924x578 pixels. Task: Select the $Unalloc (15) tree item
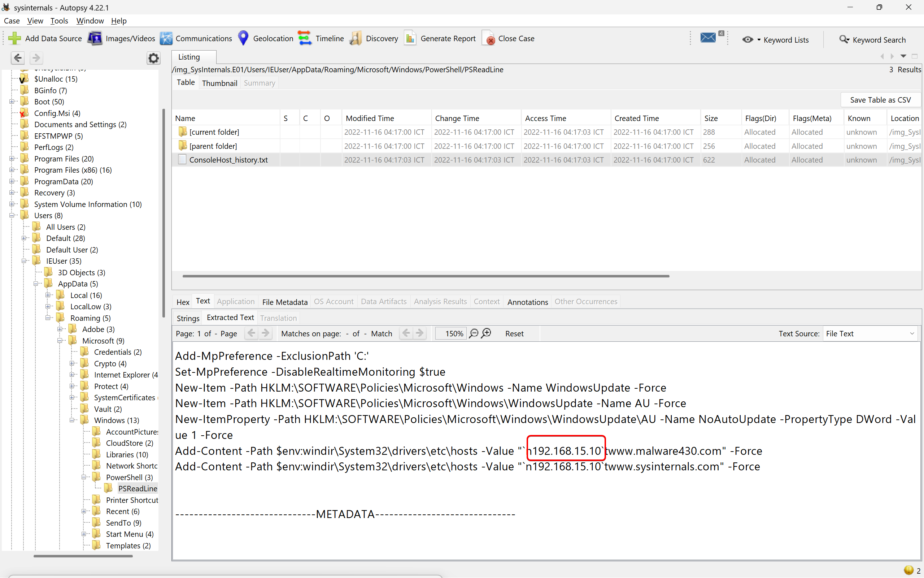point(56,79)
